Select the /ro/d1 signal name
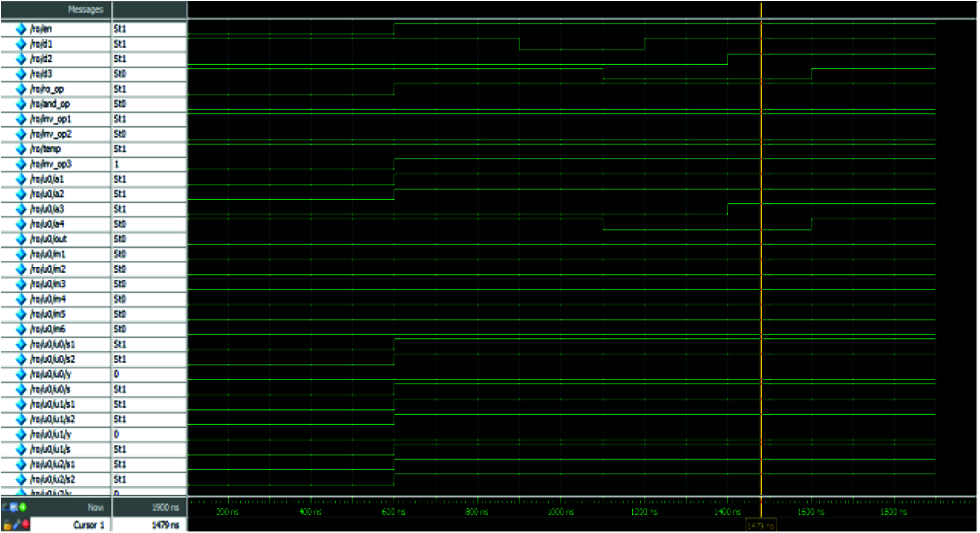Screen dimensions: 980x533 click(41, 44)
